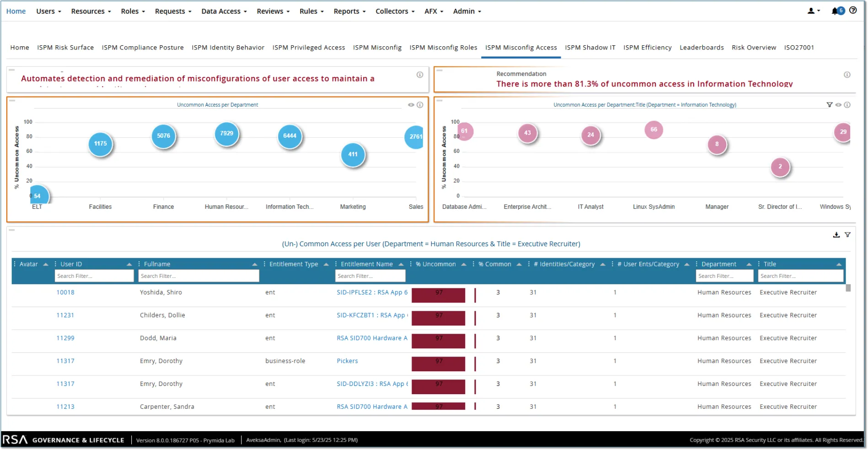Select the Finance bubble labeled 5076
This screenshot has width=868, height=450.
pyautogui.click(x=163, y=136)
